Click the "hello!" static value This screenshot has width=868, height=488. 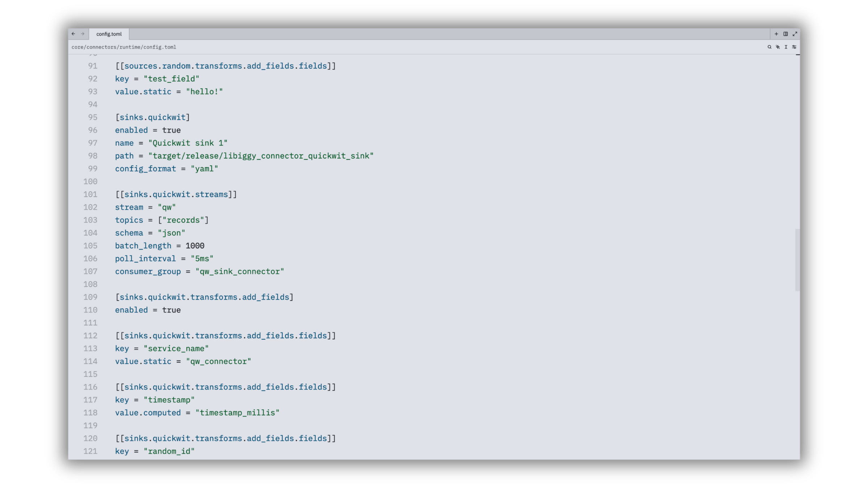204,92
